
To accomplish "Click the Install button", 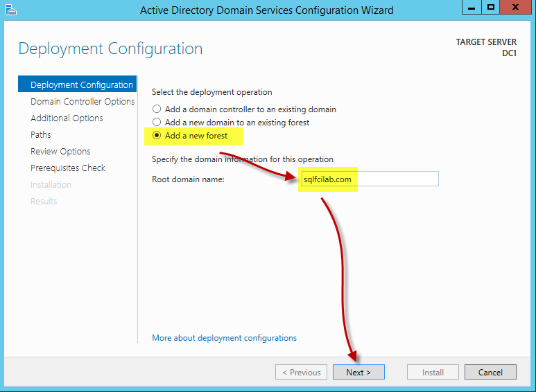I will pos(433,372).
